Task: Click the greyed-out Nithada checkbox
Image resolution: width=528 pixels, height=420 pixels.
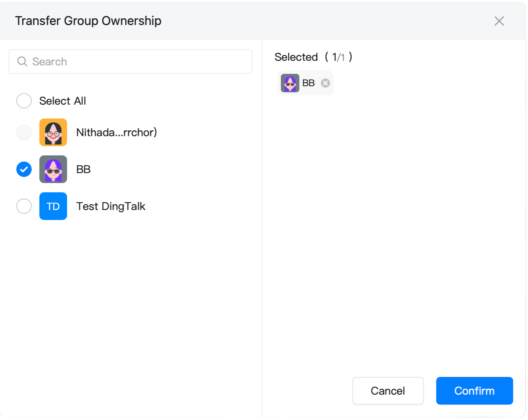Action: coord(24,132)
